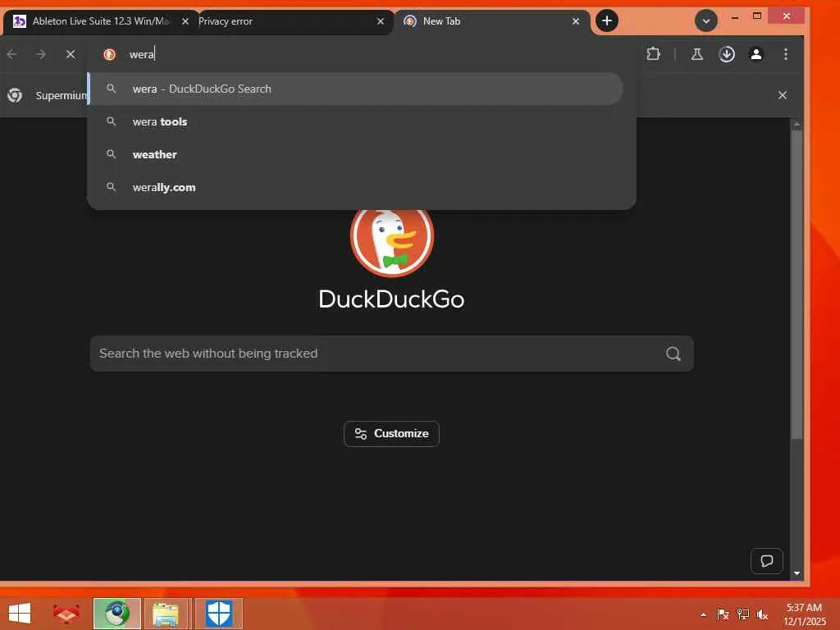The width and height of the screenshot is (840, 630).
Task: Open the tab search dropdown arrow
Action: coord(706,21)
